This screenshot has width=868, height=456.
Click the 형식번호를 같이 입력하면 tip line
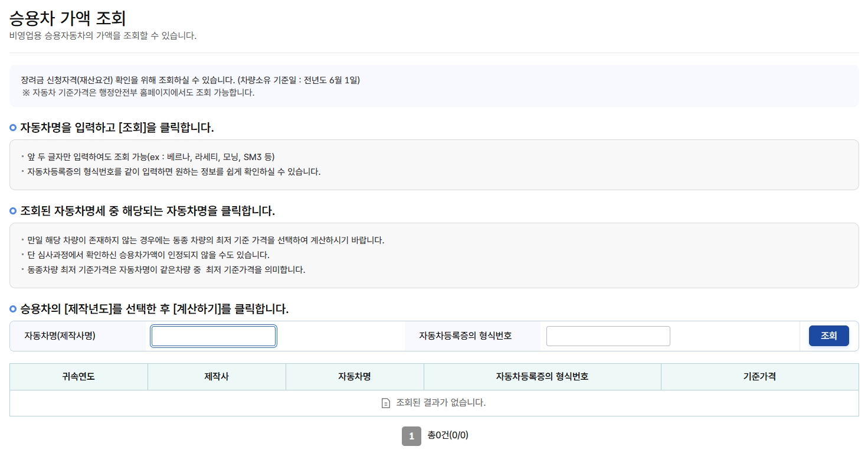click(x=174, y=172)
